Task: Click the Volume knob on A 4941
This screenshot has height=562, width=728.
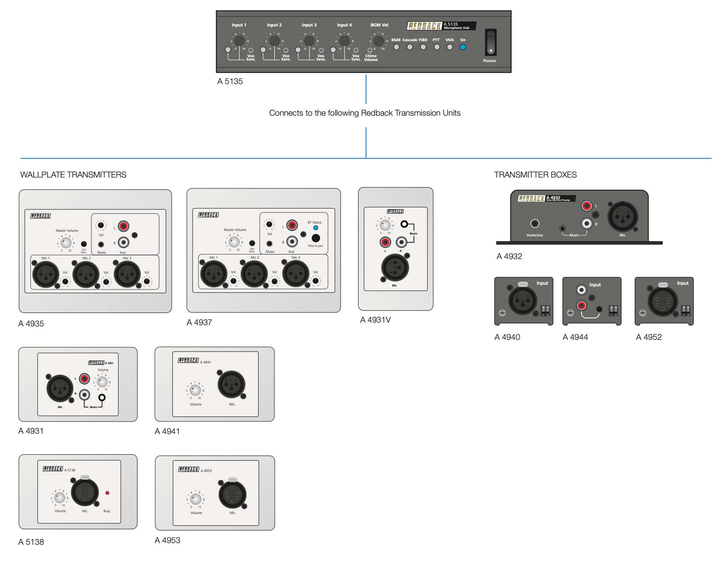Action: [x=195, y=390]
